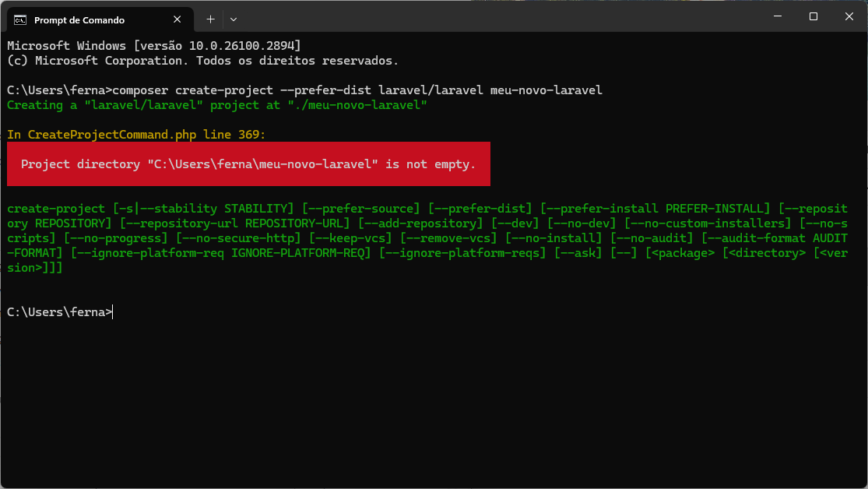Click the [--ignore-platform-reqs] option in usage text
Screen dimensions: 868x489
[x=462, y=253]
